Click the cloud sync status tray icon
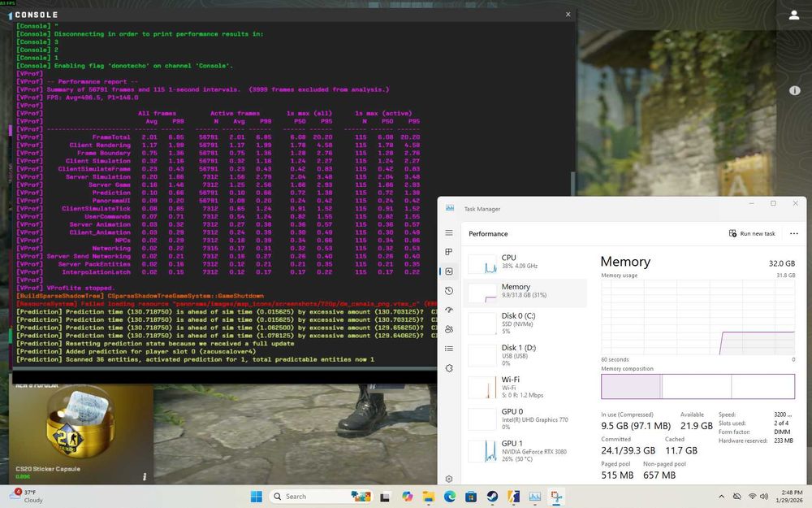Viewport: 812px width, 508px height. [x=737, y=497]
